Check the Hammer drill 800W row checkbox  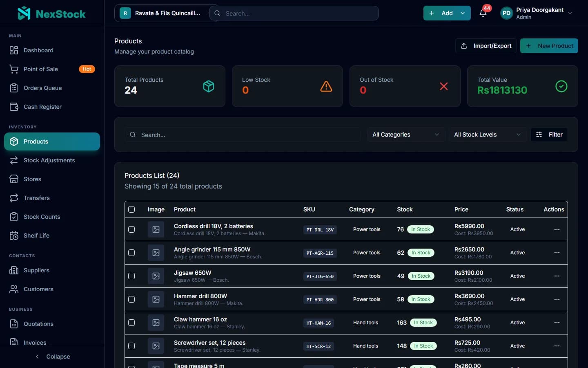tap(131, 299)
